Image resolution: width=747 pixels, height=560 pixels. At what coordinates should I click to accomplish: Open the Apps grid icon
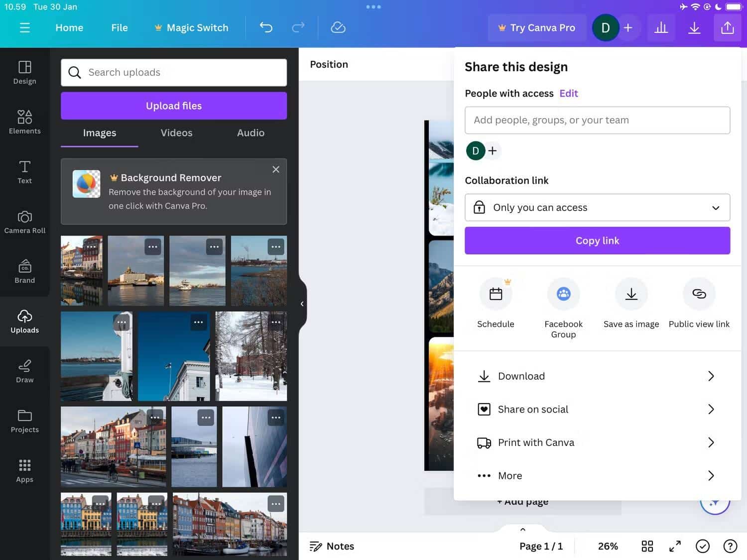click(x=24, y=471)
